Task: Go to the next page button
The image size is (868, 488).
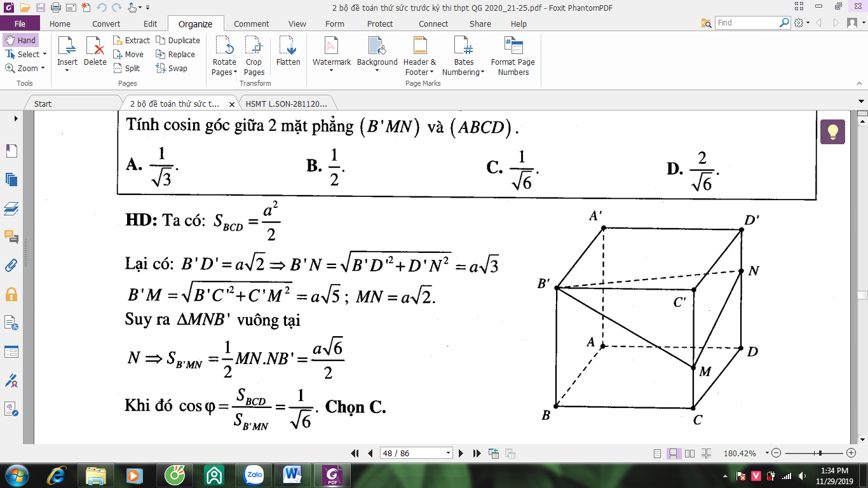Action: coord(461,453)
